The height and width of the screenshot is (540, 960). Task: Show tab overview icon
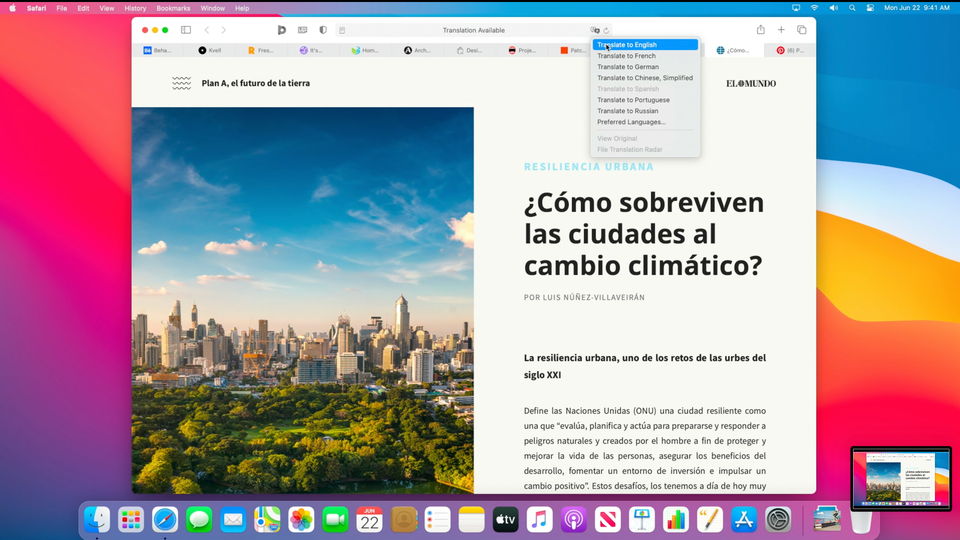(801, 30)
